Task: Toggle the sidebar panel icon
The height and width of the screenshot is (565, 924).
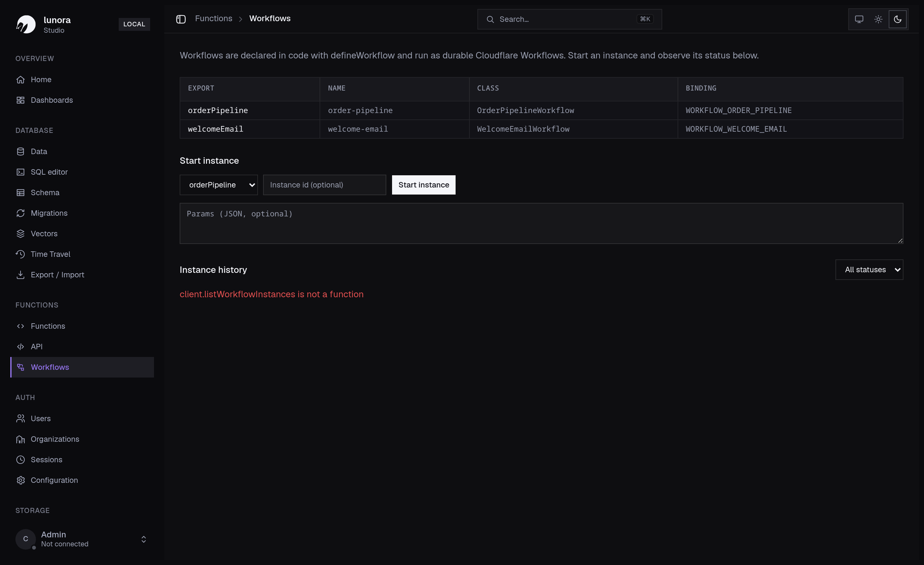Action: pyautogui.click(x=181, y=19)
